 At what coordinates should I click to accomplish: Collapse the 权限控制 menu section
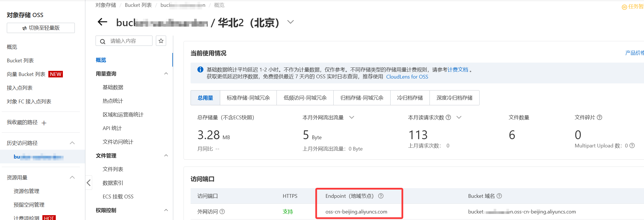[x=166, y=210]
